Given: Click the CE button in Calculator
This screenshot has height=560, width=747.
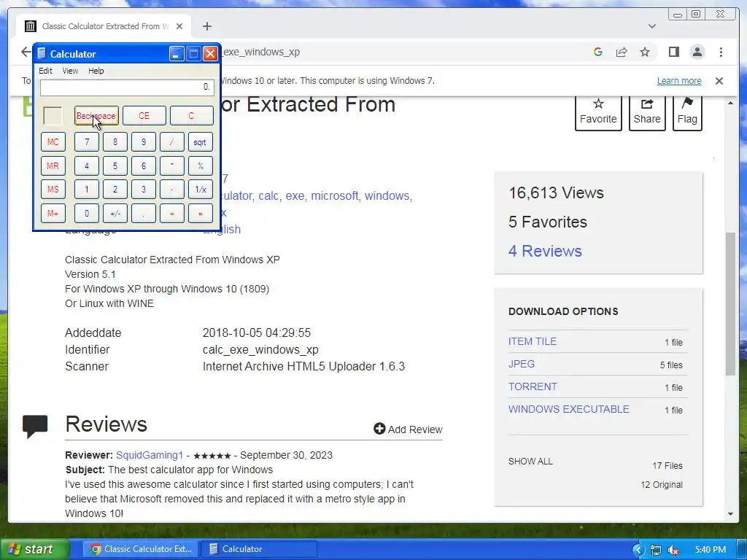Looking at the screenshot, I should pyautogui.click(x=144, y=116).
